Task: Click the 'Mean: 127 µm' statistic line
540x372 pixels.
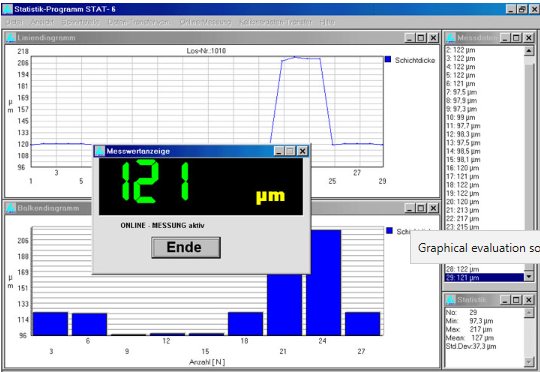Action: pos(470,338)
